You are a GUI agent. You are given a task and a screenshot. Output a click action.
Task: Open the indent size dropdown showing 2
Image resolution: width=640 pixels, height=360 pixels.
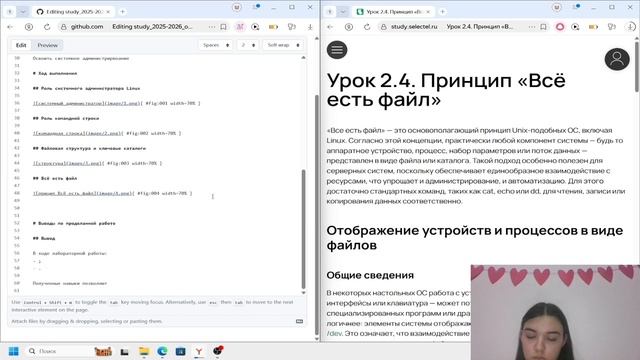(x=247, y=45)
